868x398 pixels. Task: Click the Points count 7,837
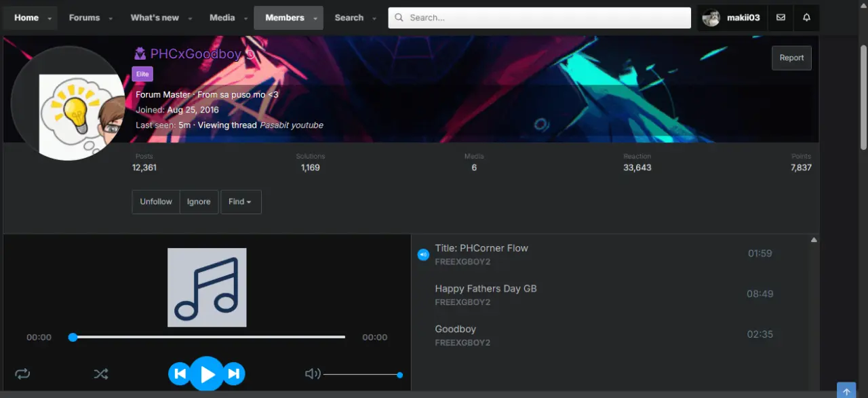pos(801,167)
